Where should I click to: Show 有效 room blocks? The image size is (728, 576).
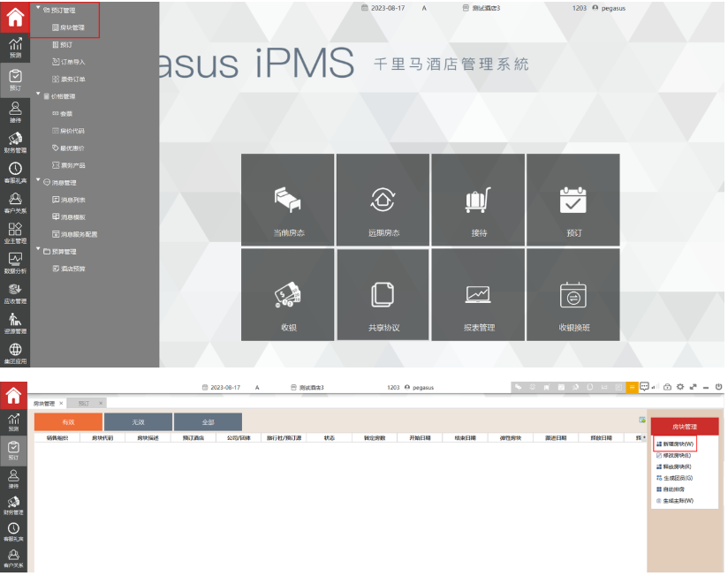coord(68,422)
